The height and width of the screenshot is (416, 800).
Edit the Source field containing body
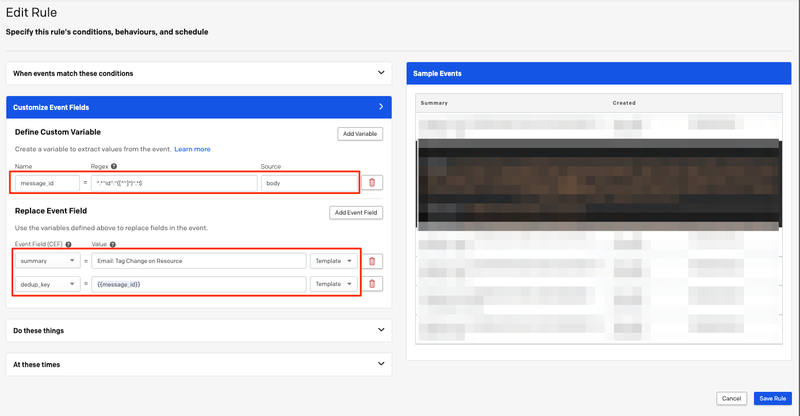pyautogui.click(x=310, y=183)
